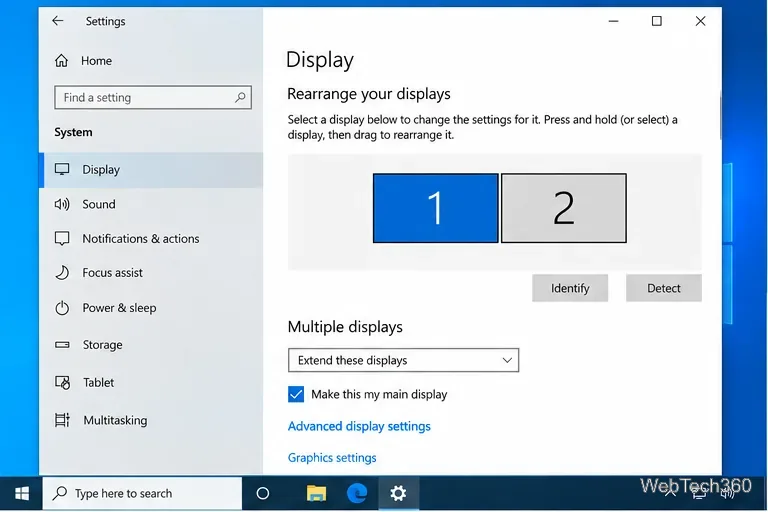
Task: Click the Identify button
Action: pyautogui.click(x=570, y=288)
